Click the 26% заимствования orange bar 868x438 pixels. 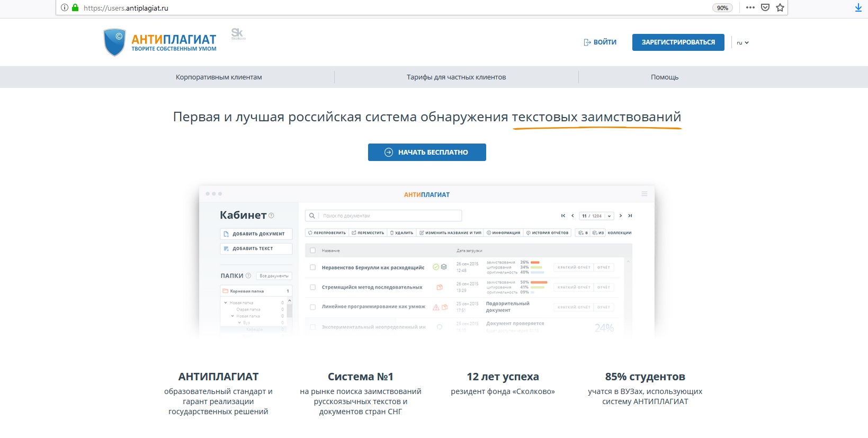(535, 262)
